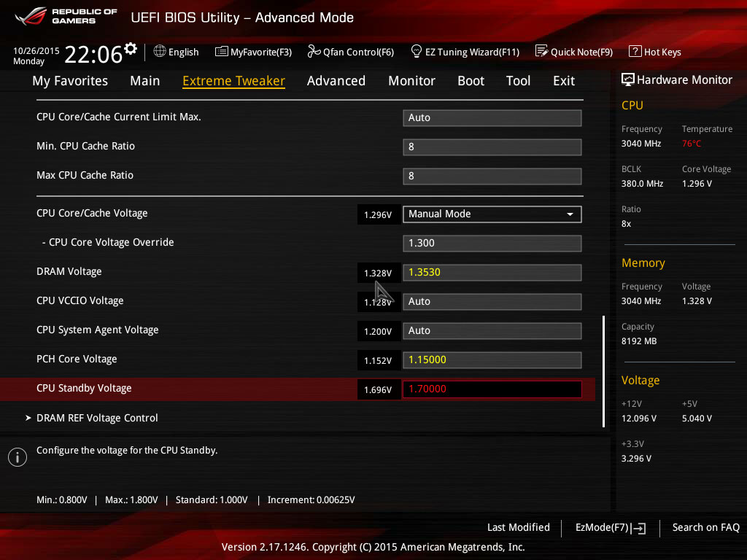
Task: Switch to the Boot tab
Action: [471, 81]
